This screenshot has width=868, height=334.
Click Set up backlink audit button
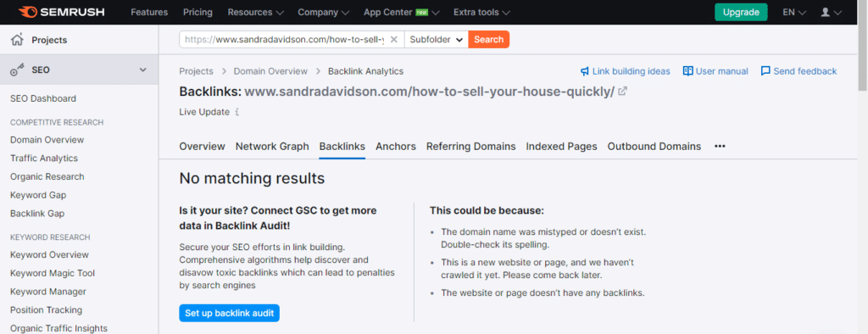pyautogui.click(x=229, y=313)
